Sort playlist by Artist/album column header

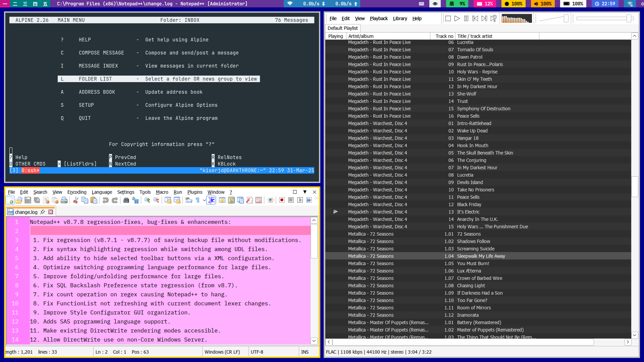(x=388, y=36)
